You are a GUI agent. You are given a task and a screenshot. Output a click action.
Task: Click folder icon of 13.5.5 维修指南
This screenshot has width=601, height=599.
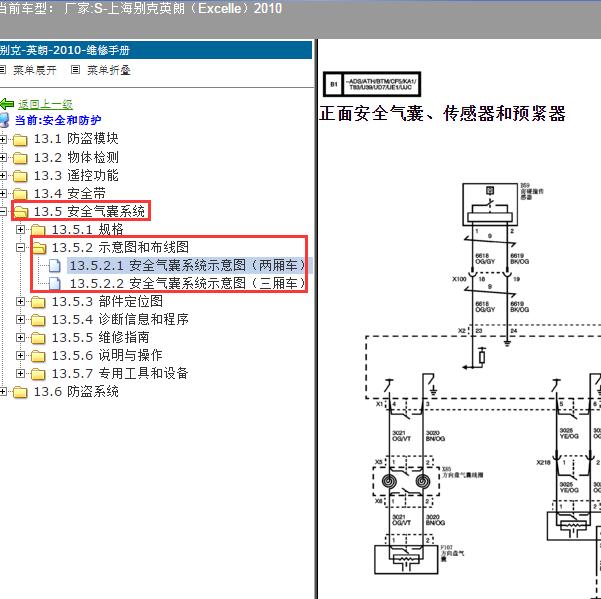click(x=38, y=338)
